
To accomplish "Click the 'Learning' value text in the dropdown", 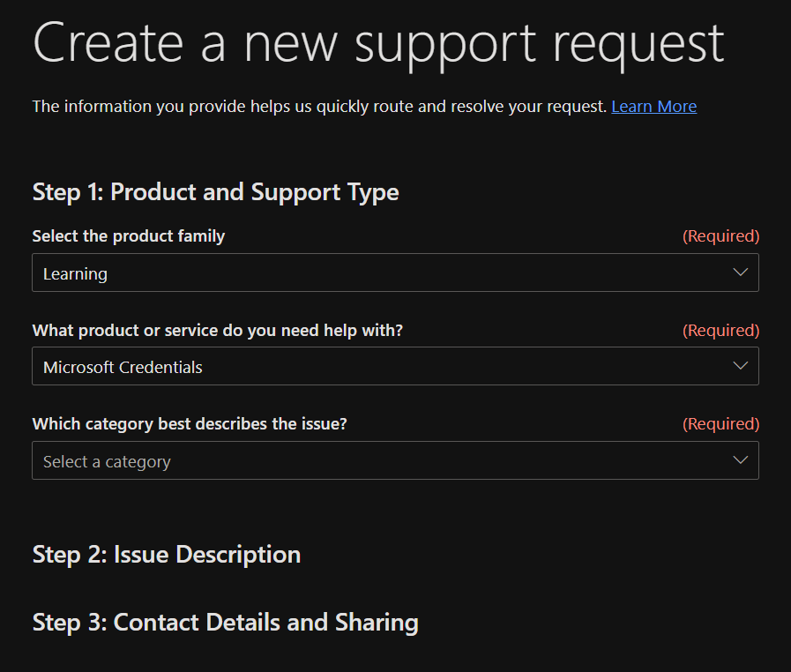I will pos(75,274).
